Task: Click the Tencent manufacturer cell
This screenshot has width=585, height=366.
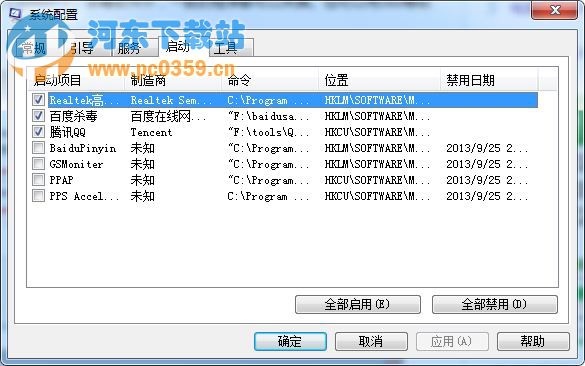Action: pos(151,132)
